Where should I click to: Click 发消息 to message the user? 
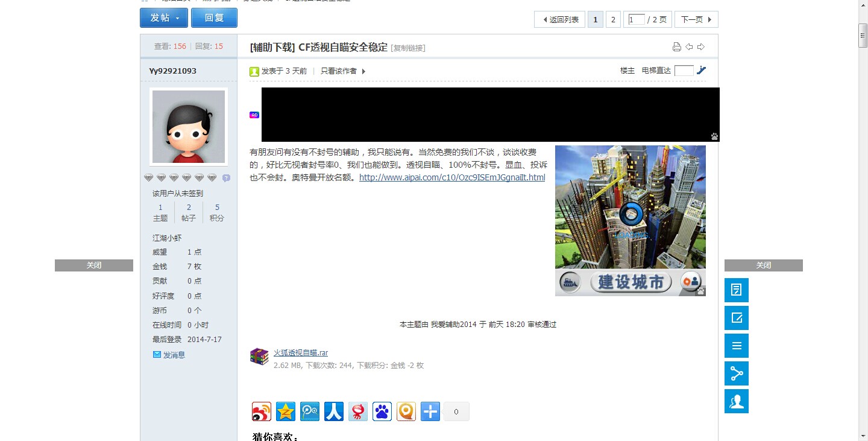[x=174, y=355]
